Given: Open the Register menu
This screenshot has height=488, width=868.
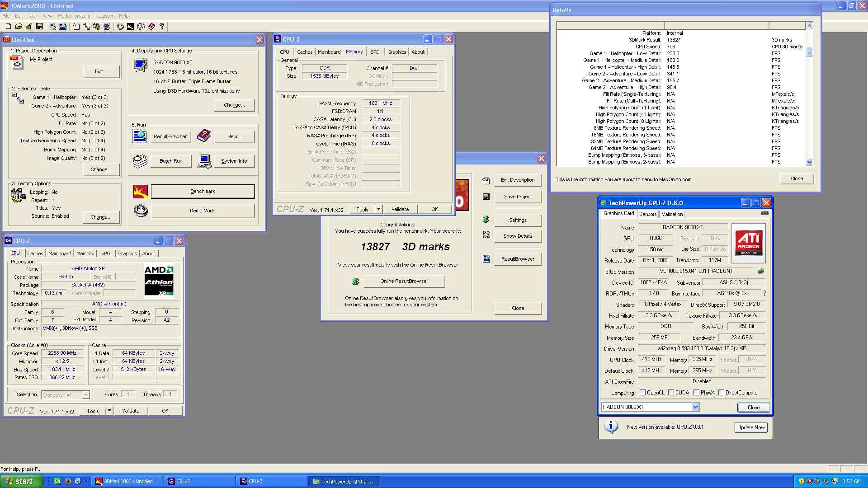Looking at the screenshot, I should (x=104, y=16).
